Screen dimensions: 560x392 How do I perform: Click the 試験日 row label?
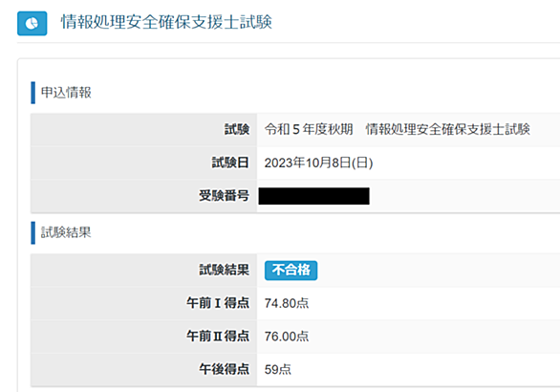[x=230, y=163]
